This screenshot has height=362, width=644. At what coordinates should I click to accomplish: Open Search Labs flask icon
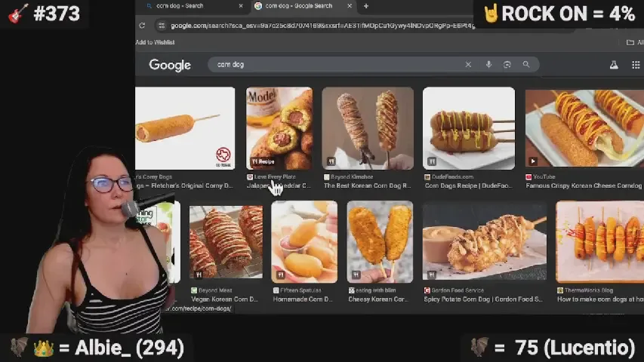[x=614, y=66]
